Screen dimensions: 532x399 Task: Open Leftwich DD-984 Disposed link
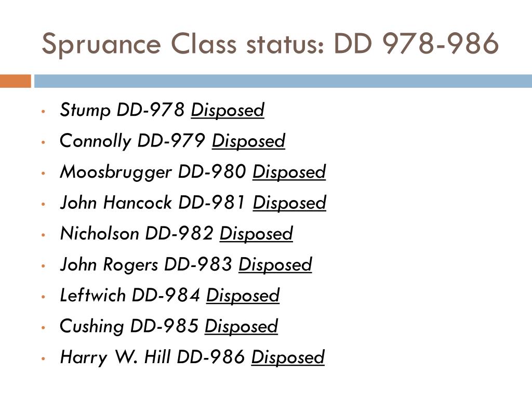tap(243, 296)
